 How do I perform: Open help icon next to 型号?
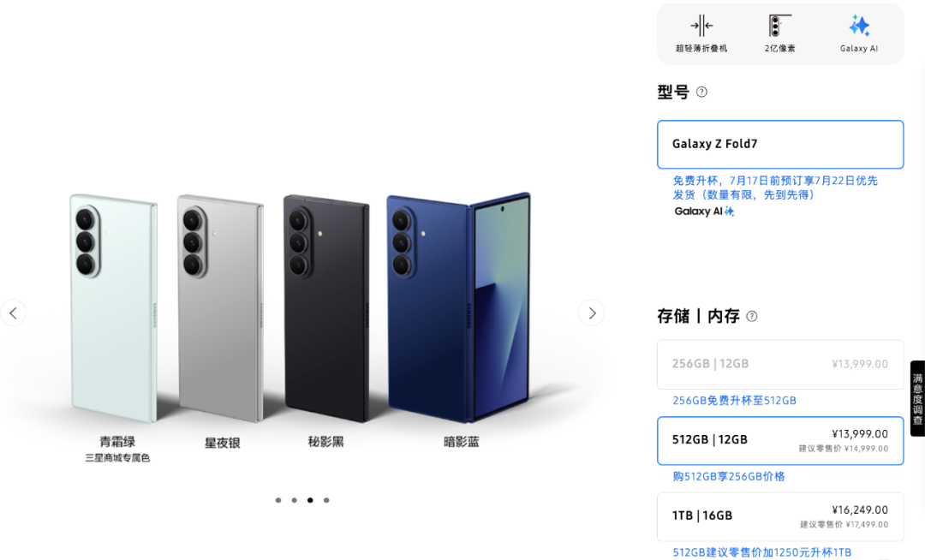point(701,92)
